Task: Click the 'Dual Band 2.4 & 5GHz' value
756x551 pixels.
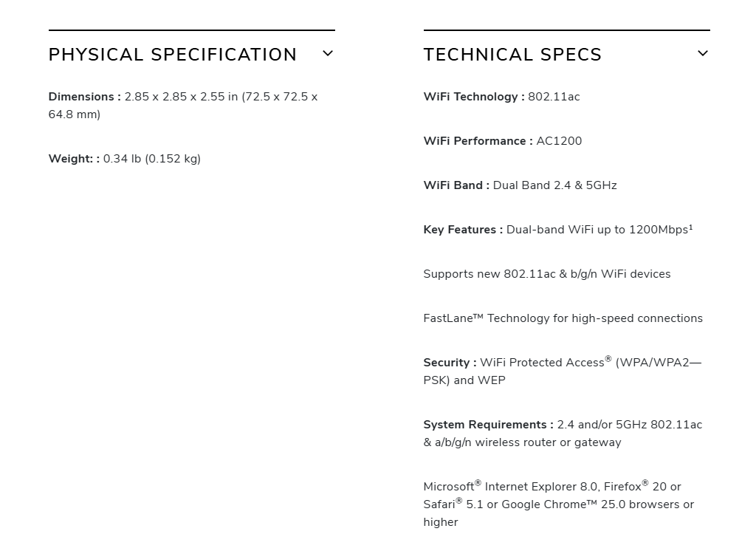Action: 554,185
